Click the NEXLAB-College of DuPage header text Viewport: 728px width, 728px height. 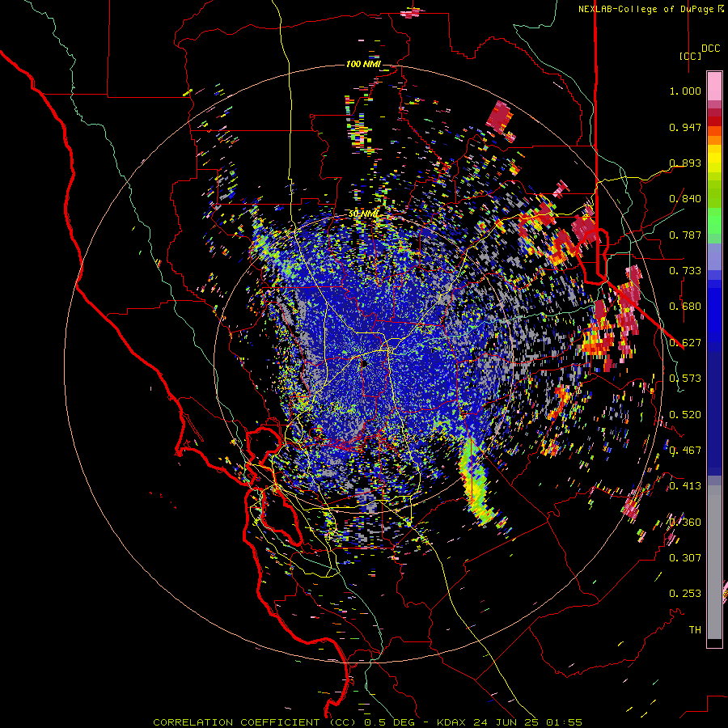click(645, 9)
